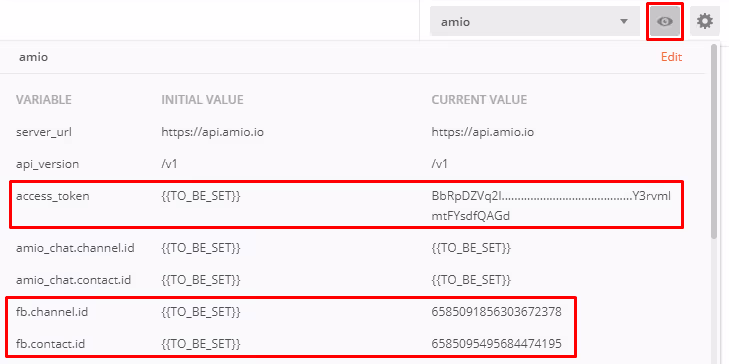Image resolution: width=729 pixels, height=364 pixels.
Task: Open manage environments gear icon
Action: 705,21
